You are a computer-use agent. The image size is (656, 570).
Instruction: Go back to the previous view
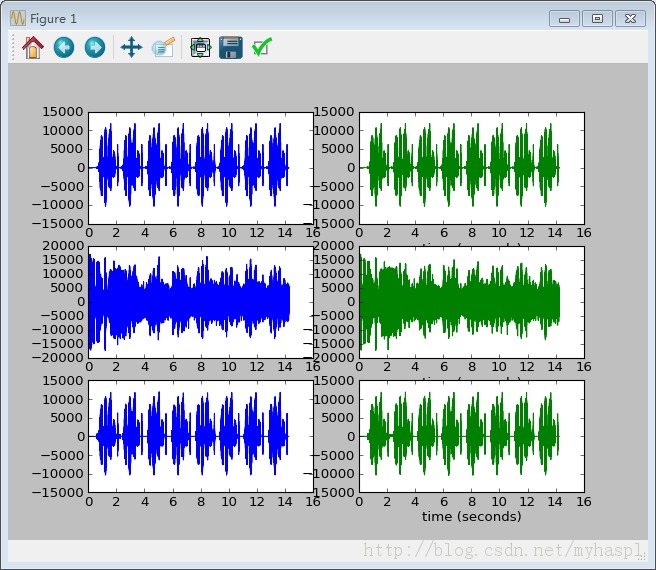pos(64,47)
